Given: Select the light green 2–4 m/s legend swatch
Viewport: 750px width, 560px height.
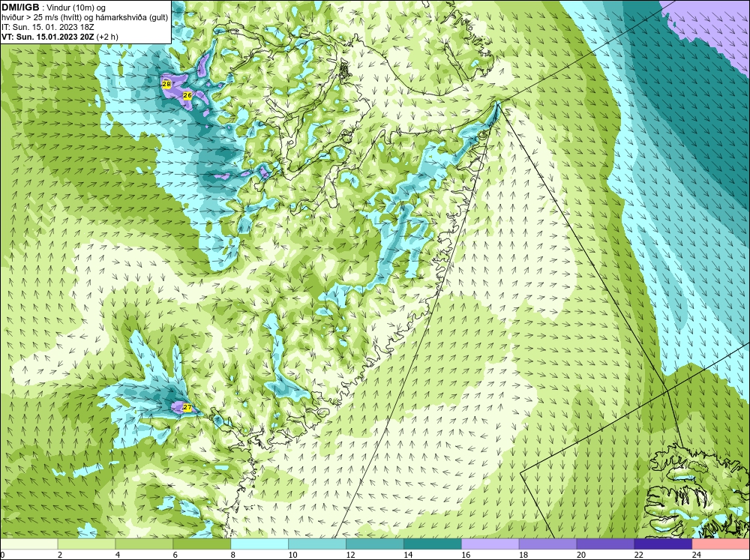Looking at the screenshot, I should [x=86, y=544].
